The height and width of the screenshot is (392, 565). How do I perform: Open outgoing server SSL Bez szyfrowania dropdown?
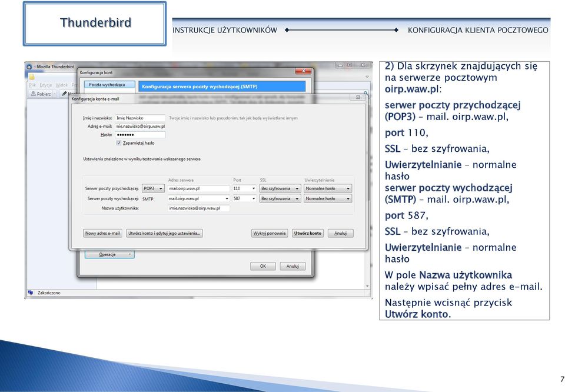(x=280, y=198)
